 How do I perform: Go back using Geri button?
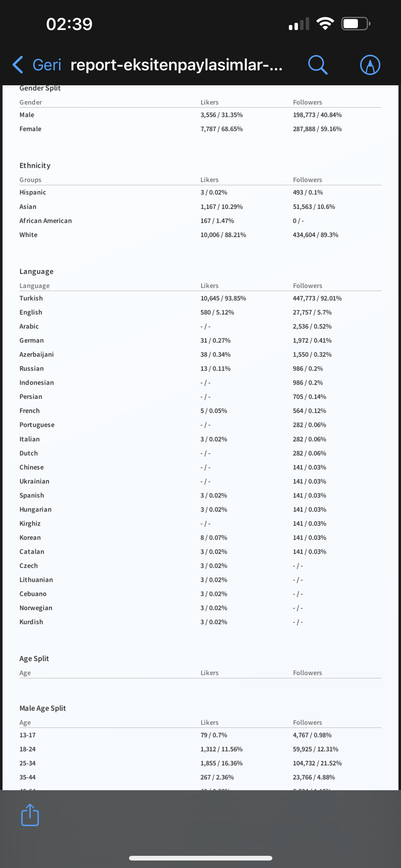[x=47, y=64]
